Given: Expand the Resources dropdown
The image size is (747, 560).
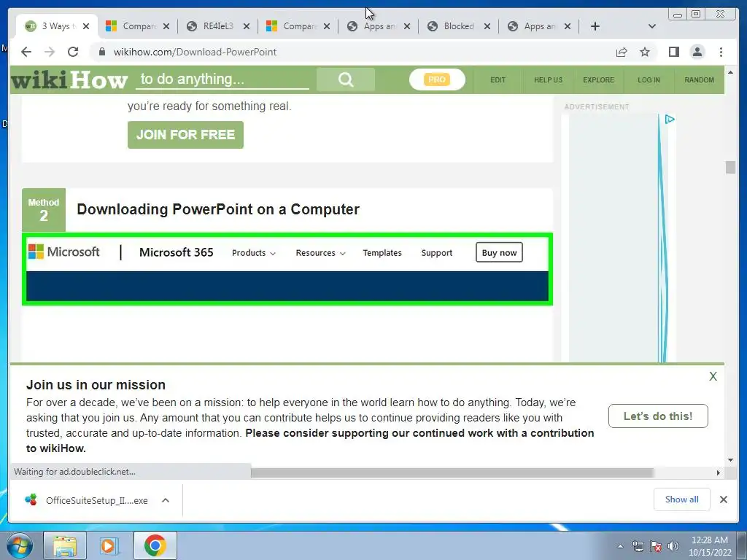Looking at the screenshot, I should [320, 253].
